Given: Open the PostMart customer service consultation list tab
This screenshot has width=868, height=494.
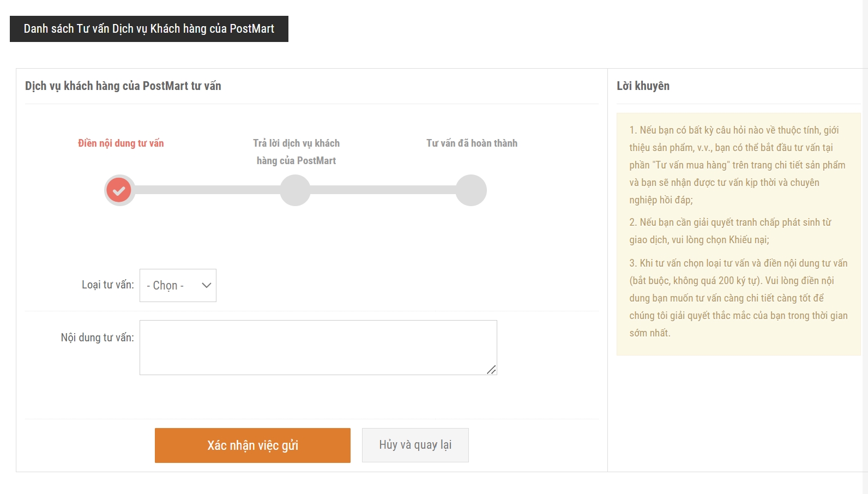Looking at the screenshot, I should click(149, 29).
